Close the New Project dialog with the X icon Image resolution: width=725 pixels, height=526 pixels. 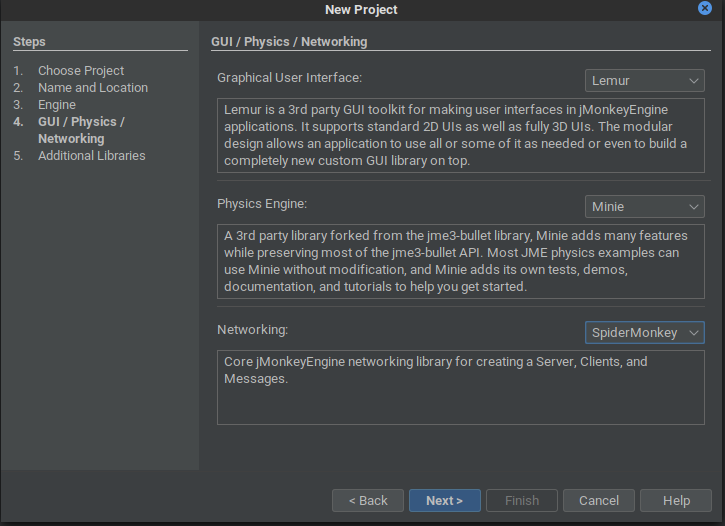click(704, 8)
